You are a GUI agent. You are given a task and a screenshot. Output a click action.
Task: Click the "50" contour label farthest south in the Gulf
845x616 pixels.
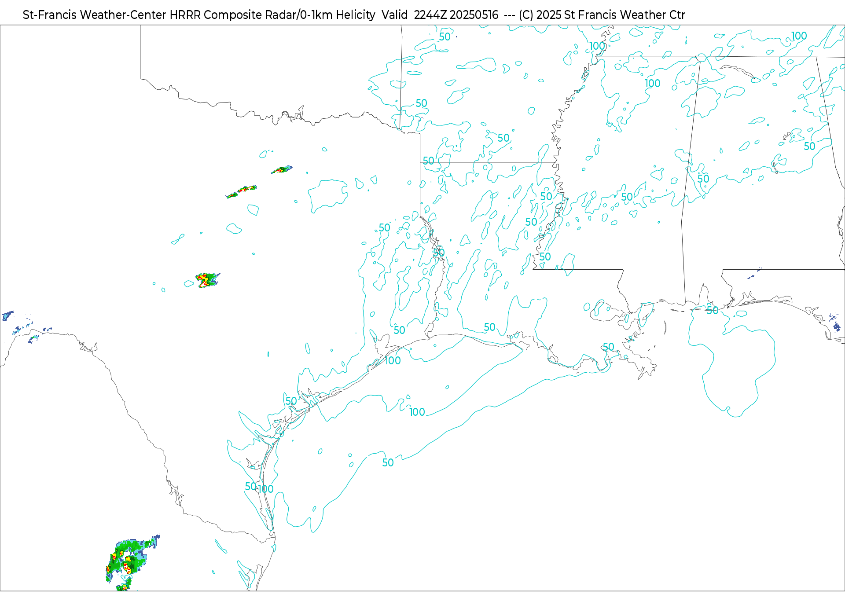388,463
